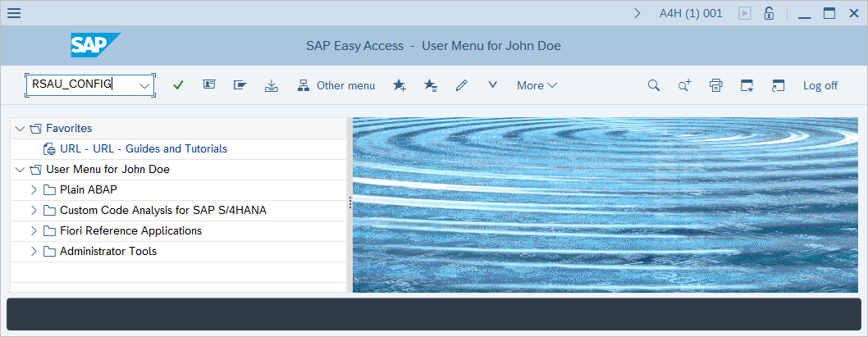The image size is (868, 337).
Task: Click the SAP logo
Action: [x=95, y=45]
